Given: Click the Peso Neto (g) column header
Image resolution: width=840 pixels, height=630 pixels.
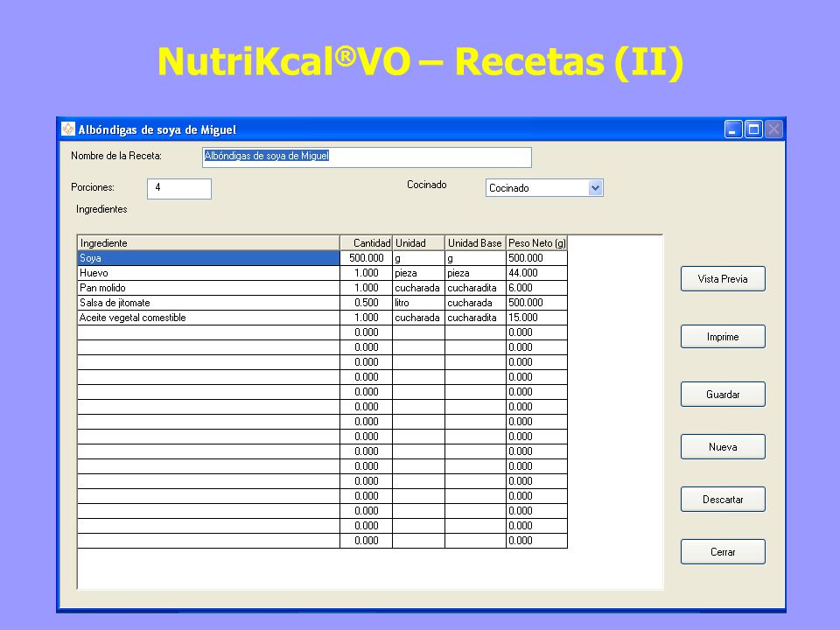Looking at the screenshot, I should [x=536, y=243].
